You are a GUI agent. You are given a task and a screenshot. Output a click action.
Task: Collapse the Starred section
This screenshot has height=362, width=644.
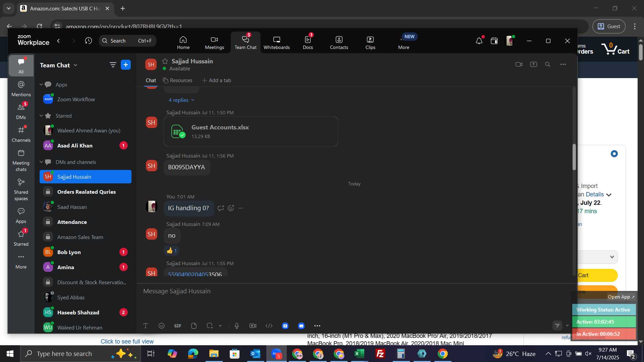[x=41, y=116]
